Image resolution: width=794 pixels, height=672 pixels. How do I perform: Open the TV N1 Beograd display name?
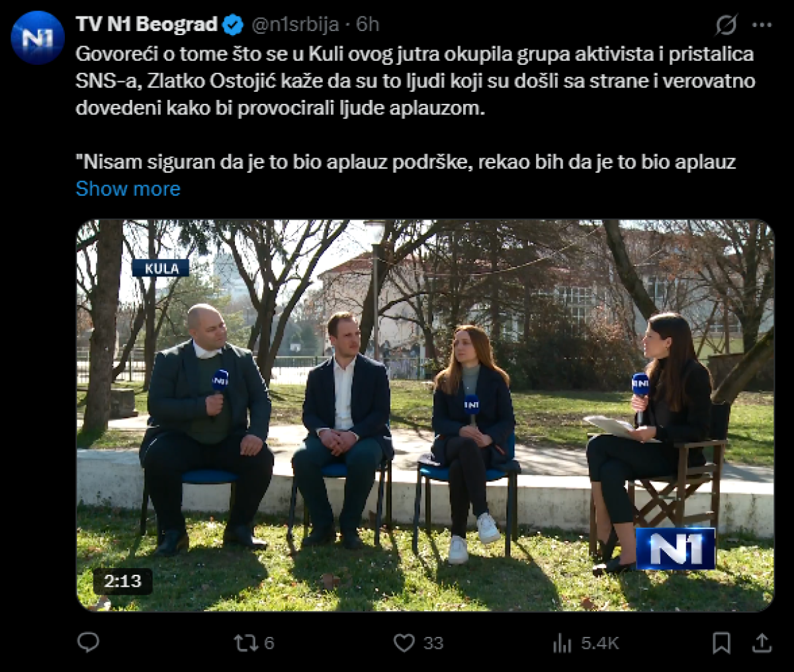(147, 24)
